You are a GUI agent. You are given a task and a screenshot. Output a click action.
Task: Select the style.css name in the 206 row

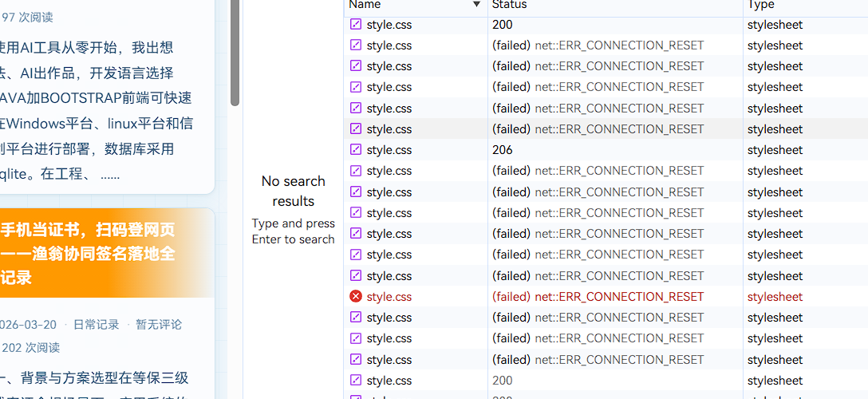(x=389, y=150)
